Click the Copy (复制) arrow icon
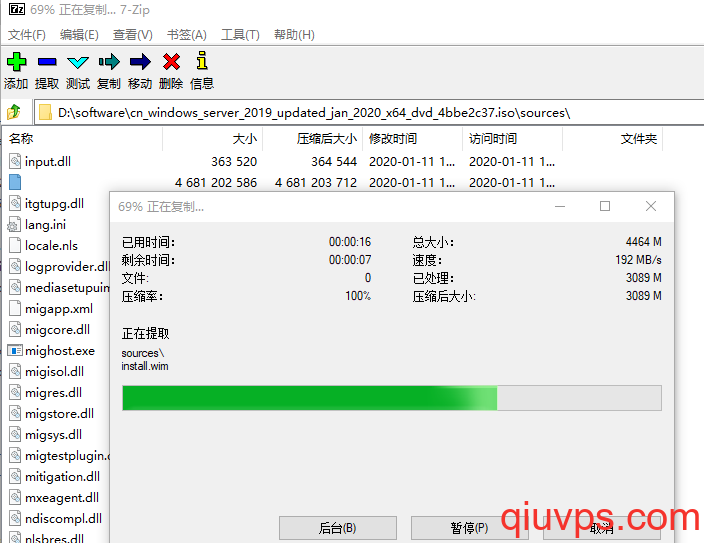 tap(109, 62)
